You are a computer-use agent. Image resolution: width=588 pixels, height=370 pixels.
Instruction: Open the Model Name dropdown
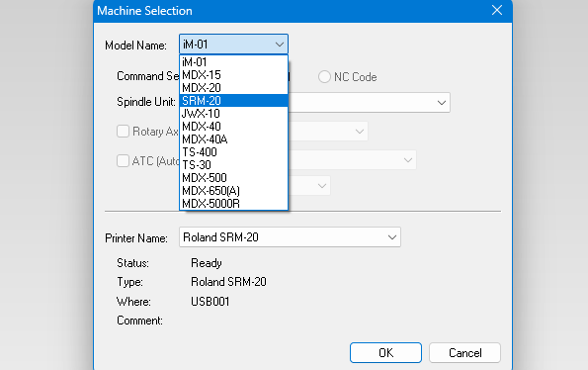click(x=233, y=45)
